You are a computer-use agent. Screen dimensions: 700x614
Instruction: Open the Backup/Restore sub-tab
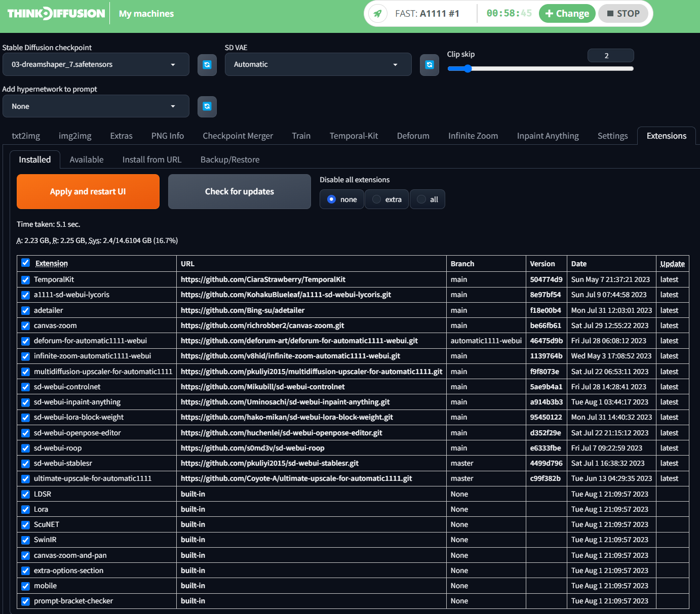coord(230,159)
